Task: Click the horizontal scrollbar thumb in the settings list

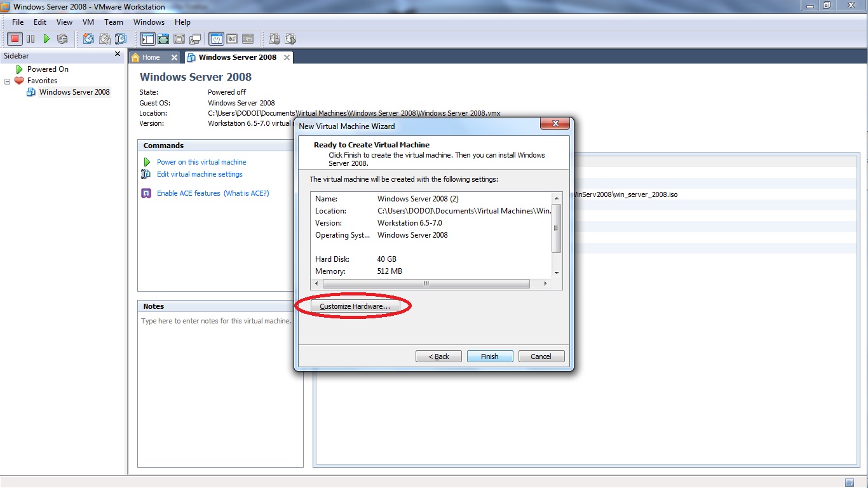Action: click(x=426, y=283)
